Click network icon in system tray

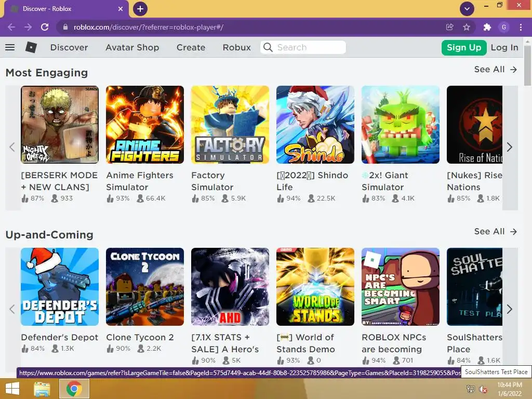[x=471, y=389]
